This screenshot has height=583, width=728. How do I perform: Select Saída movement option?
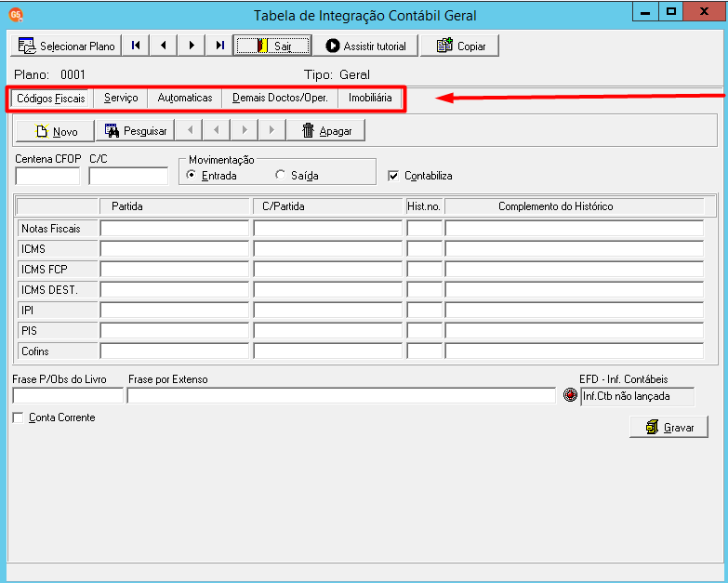point(298,176)
